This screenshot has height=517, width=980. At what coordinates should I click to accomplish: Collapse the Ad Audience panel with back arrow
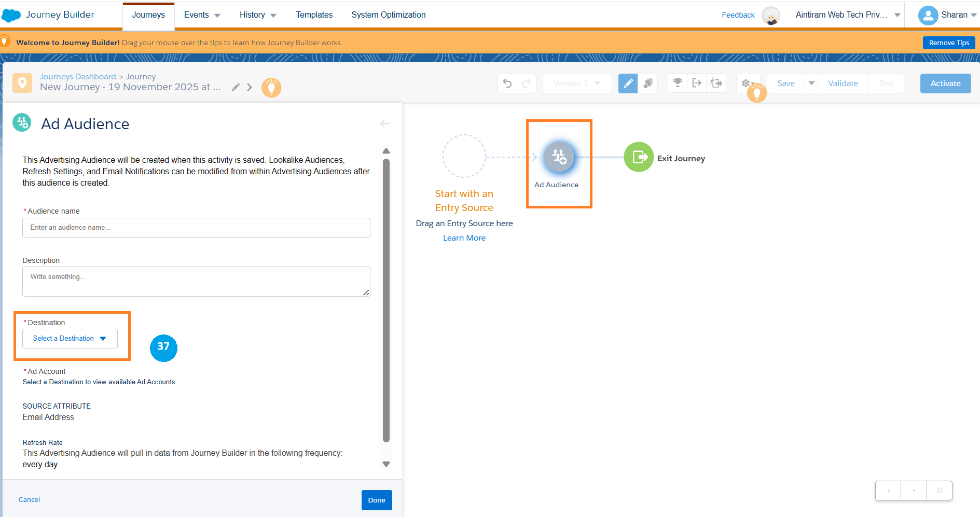click(384, 123)
